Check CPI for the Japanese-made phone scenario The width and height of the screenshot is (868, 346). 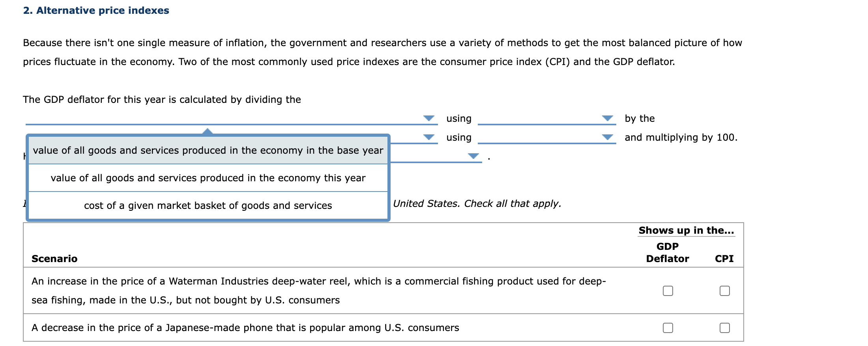point(724,327)
